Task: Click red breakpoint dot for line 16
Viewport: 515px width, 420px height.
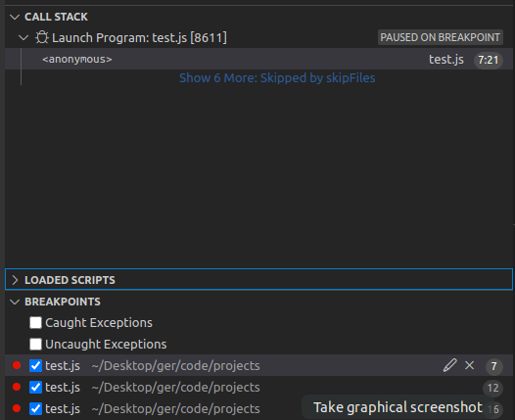Action: (x=17, y=408)
